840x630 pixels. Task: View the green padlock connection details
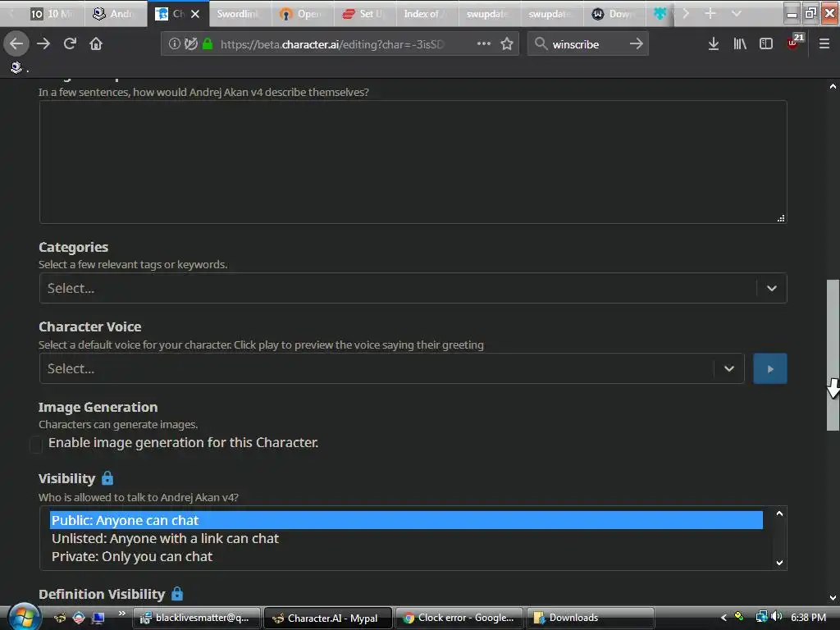(208, 43)
